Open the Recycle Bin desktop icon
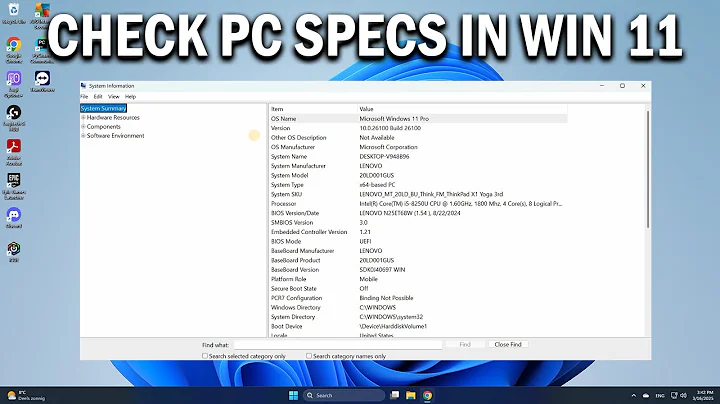Screen dimensions: 720x404 [14, 13]
